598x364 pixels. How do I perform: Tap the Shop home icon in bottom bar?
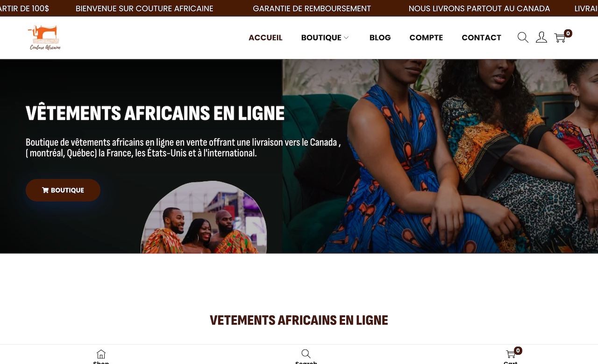101,355
